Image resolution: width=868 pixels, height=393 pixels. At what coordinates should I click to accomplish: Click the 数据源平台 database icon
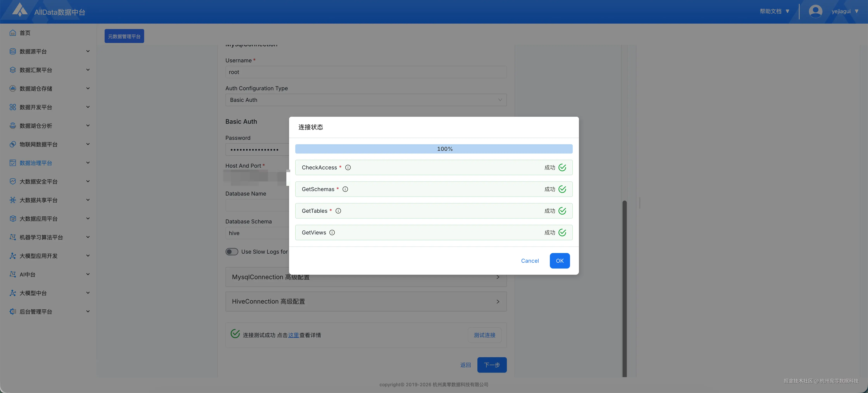click(x=13, y=51)
